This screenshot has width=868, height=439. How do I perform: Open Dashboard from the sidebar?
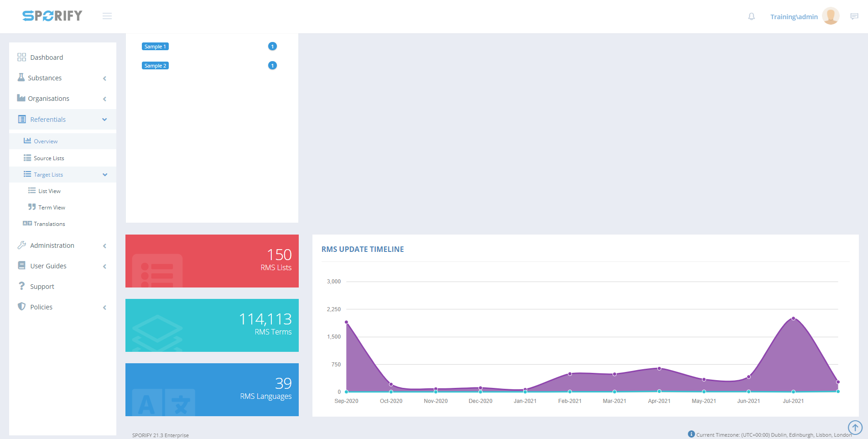click(47, 57)
